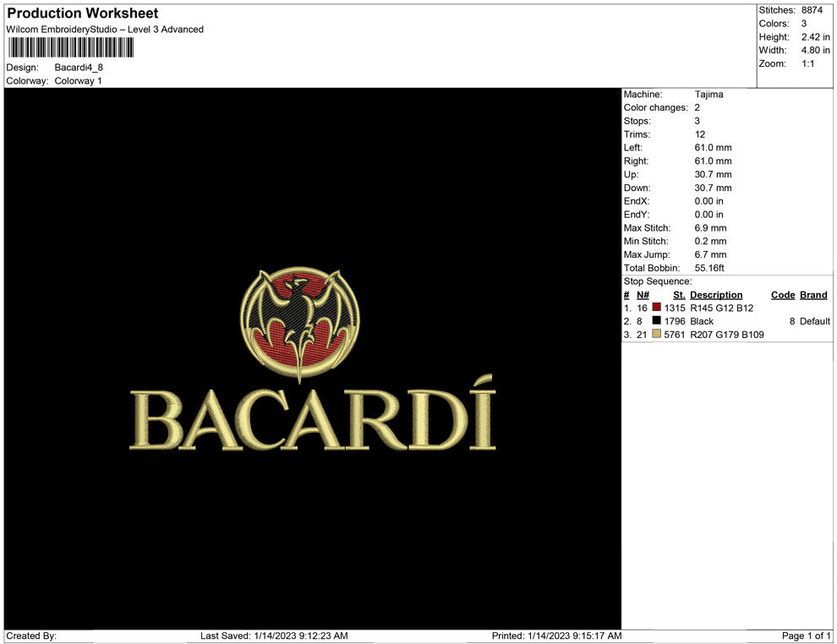Screen dimensions: 837x644
Task: Click the gold thread color swatch 5761
Action: 657,334
